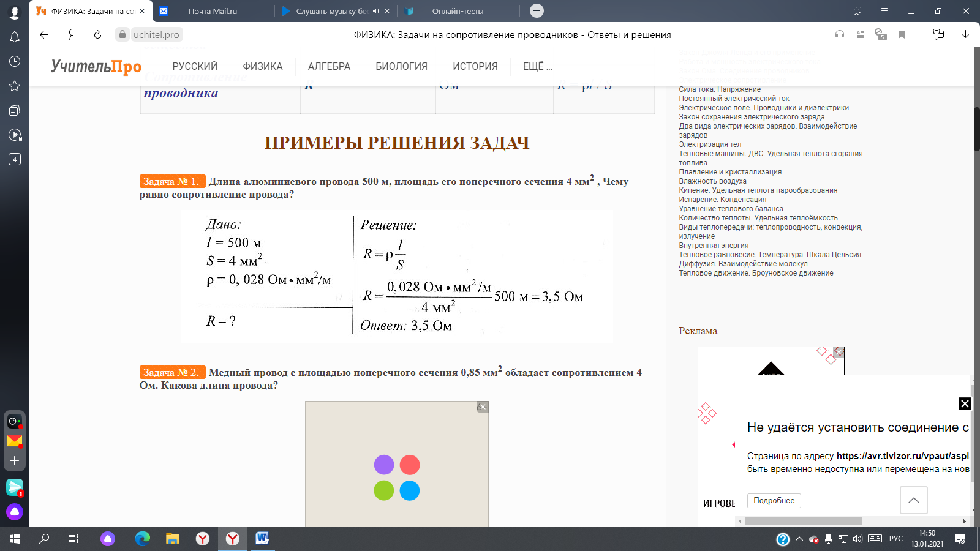Viewport: 980px width, 551px height.
Task: Reload the current page
Action: [x=97, y=35]
